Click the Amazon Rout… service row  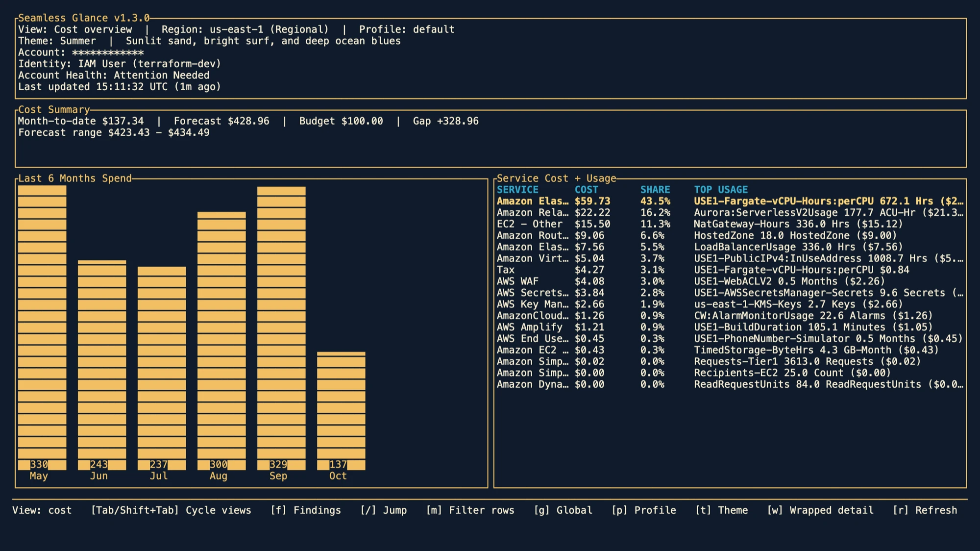730,235
